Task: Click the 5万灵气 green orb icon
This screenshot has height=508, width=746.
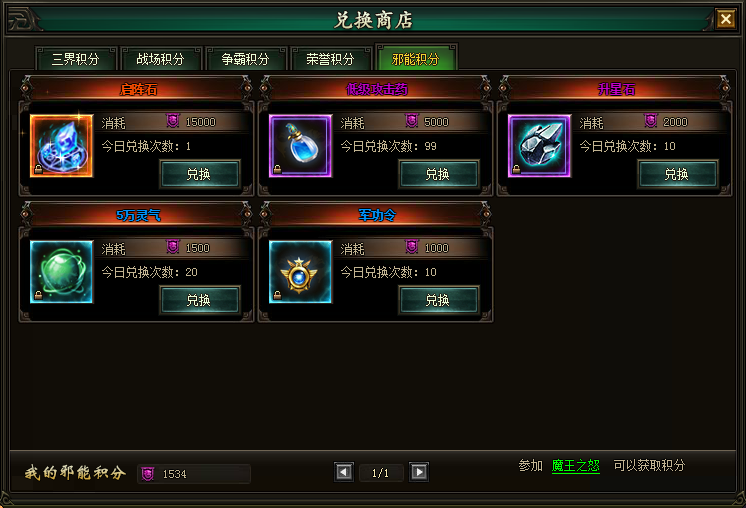Action: (x=61, y=272)
